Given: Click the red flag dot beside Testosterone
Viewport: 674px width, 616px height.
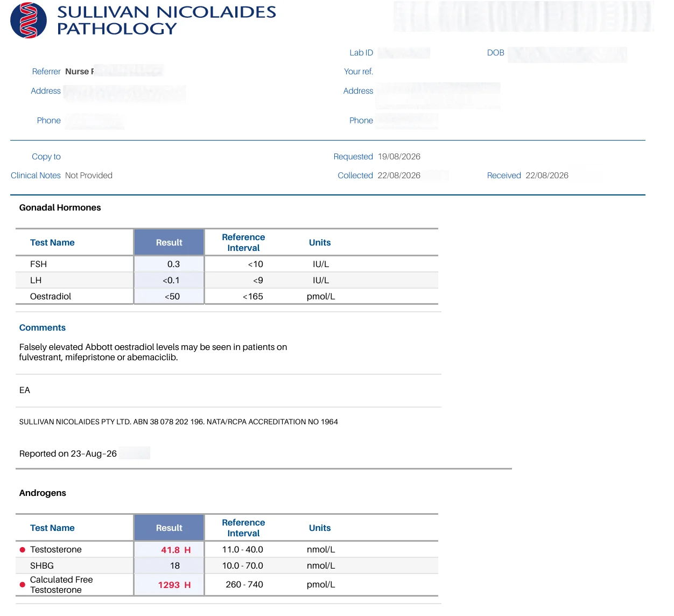Looking at the screenshot, I should coord(23,550).
